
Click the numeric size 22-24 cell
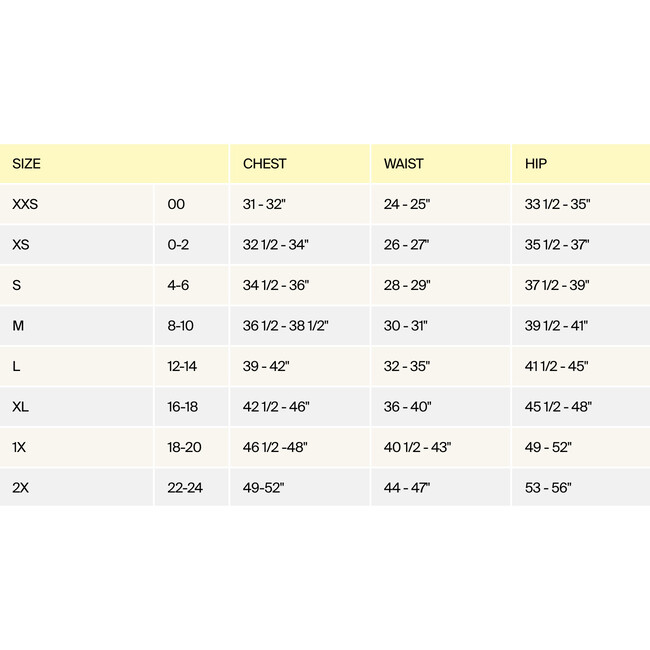(x=184, y=488)
